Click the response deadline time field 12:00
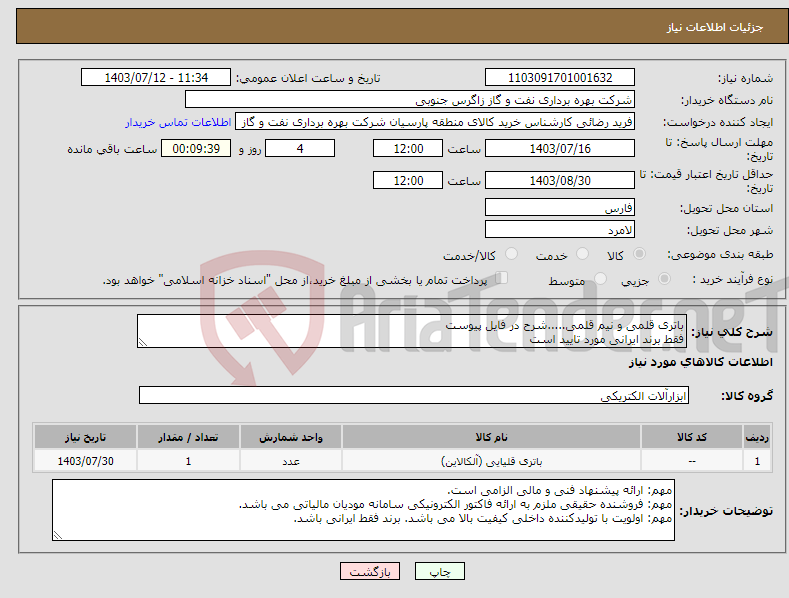 [x=408, y=148]
